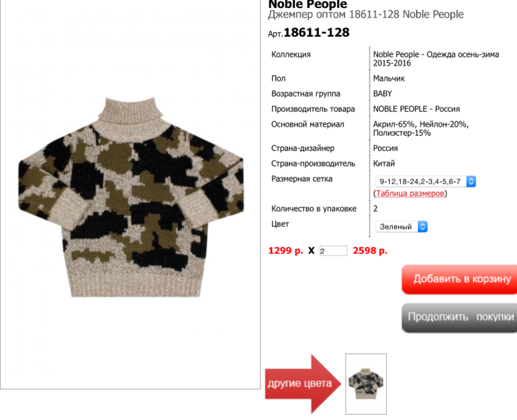
Task: Click the Размерная сетка label
Action: pos(301,179)
